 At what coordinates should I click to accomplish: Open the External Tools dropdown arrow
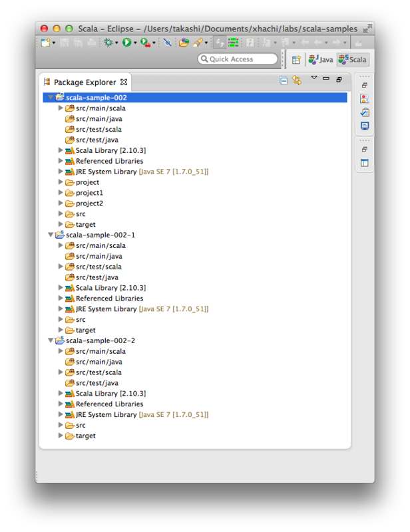click(154, 43)
